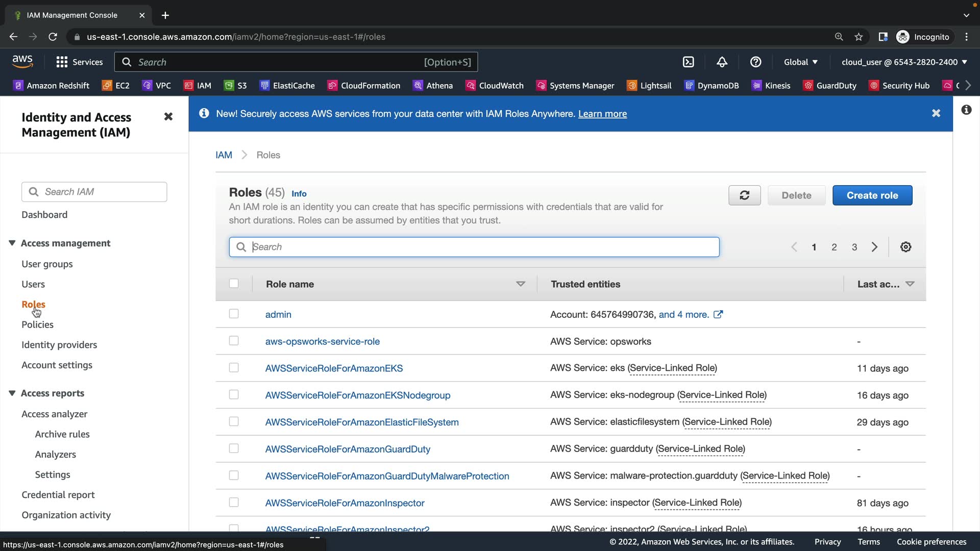The height and width of the screenshot is (551, 980).
Task: Open the GuardDuty shortcut in favorites bar
Action: pos(829,85)
